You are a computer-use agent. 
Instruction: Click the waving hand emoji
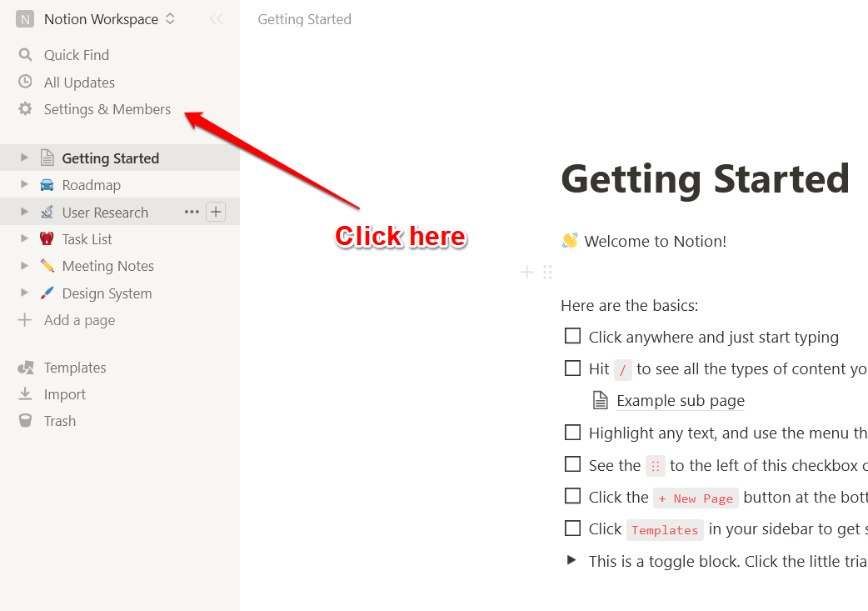570,240
